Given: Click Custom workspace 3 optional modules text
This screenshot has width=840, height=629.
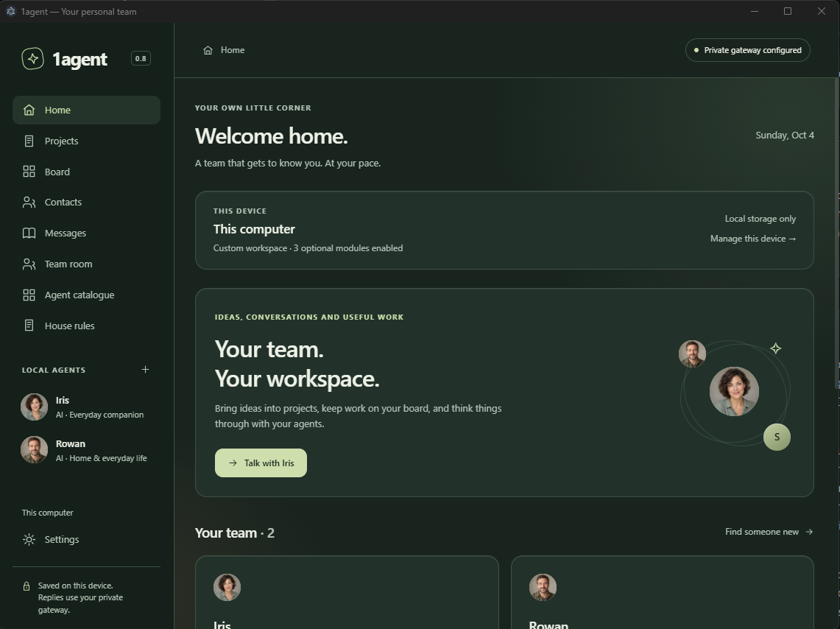Looking at the screenshot, I should [308, 249].
